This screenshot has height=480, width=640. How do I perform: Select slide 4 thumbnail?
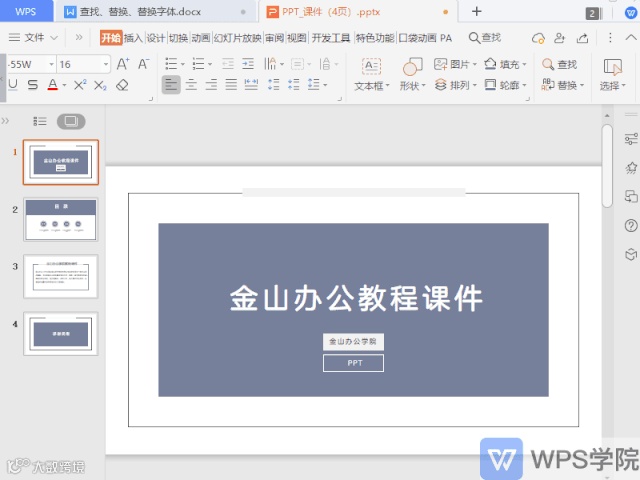coord(61,333)
